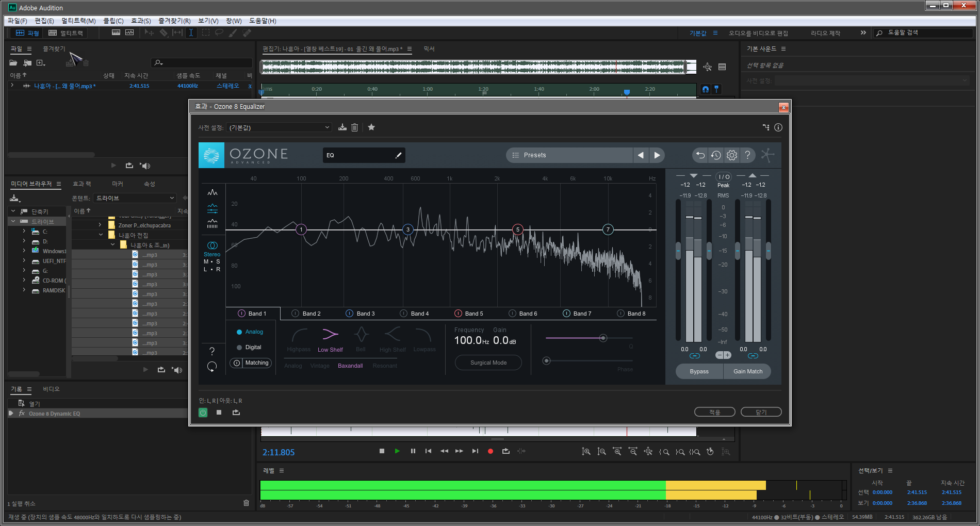Expand more workspaces chevron
Image resolution: width=980 pixels, height=526 pixels.
863,32
